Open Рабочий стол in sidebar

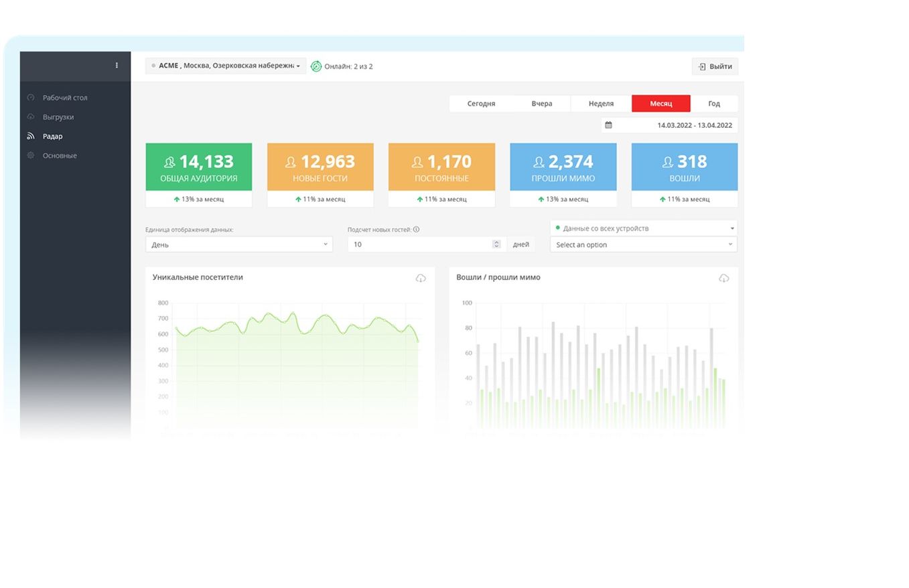coord(65,97)
